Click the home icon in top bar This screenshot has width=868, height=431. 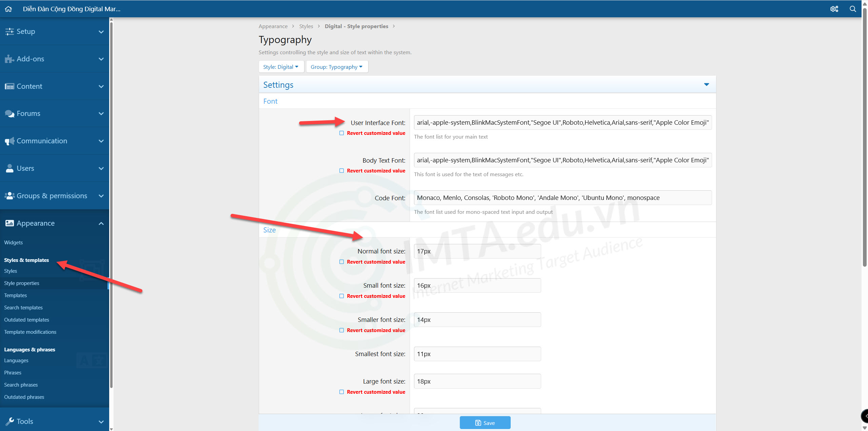coord(8,9)
